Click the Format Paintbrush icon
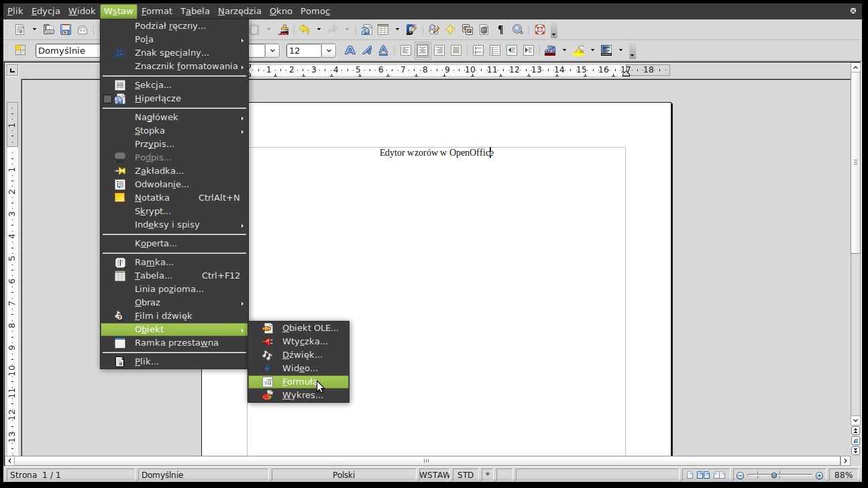 coord(284,30)
